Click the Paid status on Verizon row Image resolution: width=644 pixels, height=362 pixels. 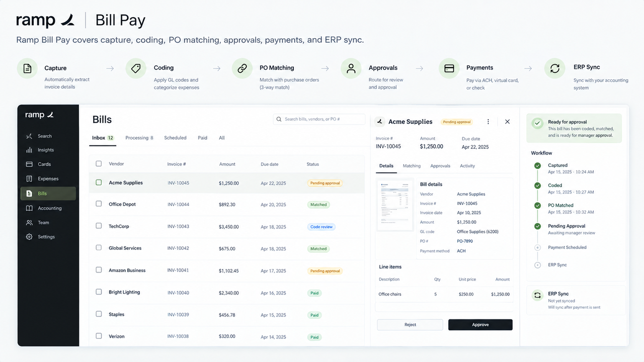point(314,337)
